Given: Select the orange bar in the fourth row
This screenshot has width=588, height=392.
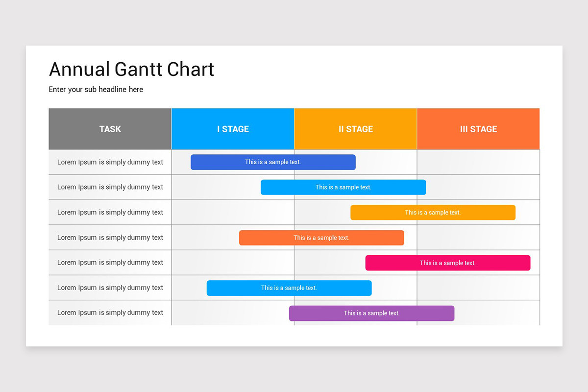Looking at the screenshot, I should point(321,238).
